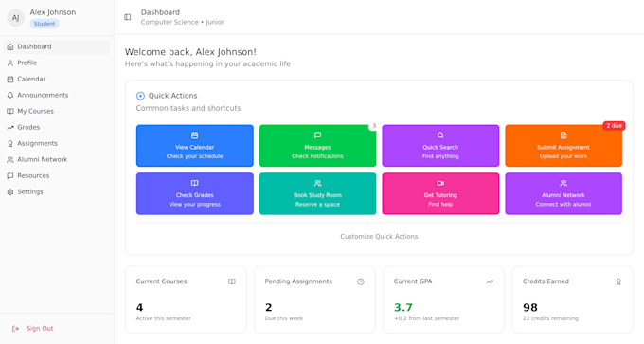The width and height of the screenshot is (644, 344).
Task: Click the Credits Earned value 98
Action: 530,307
